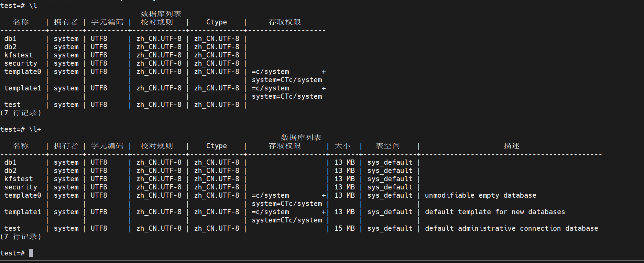Click 13 MB size in the db1 row

(345, 163)
